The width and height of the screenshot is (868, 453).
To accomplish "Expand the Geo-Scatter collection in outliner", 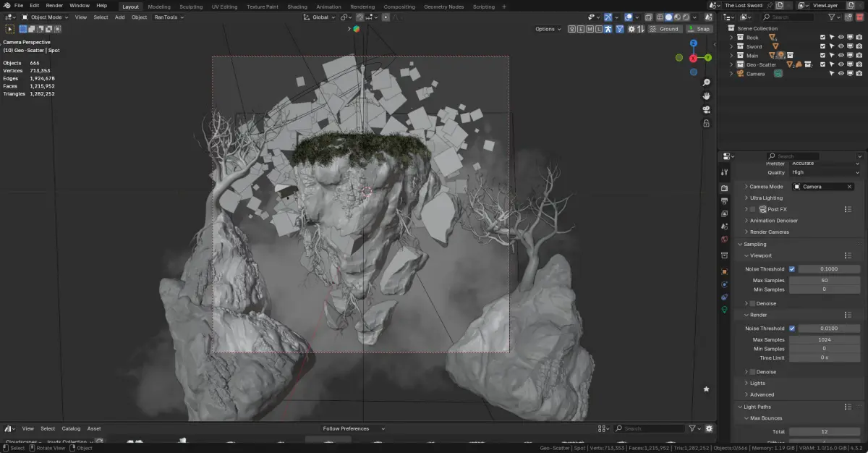I will (x=731, y=64).
